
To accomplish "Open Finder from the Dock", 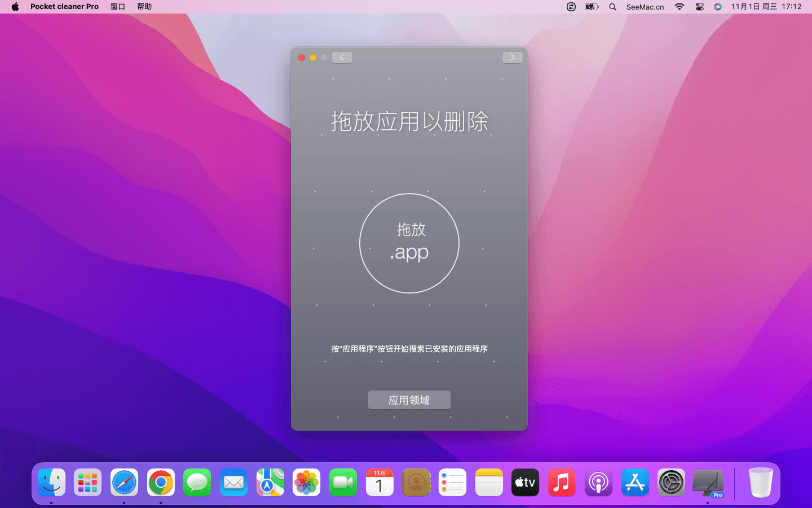I will tap(52, 483).
